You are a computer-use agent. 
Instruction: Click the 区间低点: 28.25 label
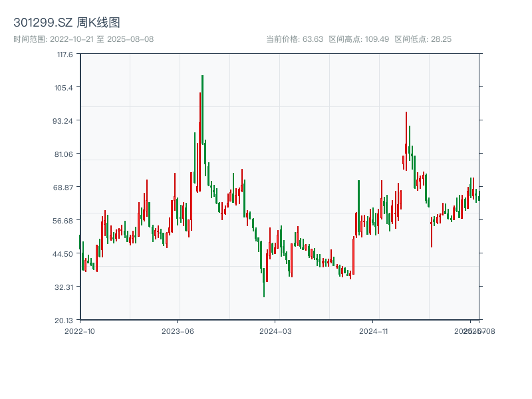[423, 39]
